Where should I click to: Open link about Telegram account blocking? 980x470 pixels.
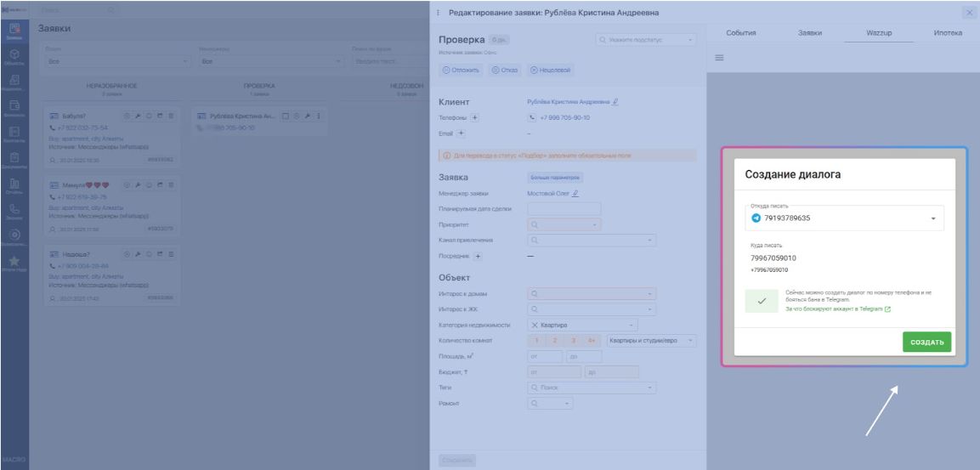[x=837, y=309]
